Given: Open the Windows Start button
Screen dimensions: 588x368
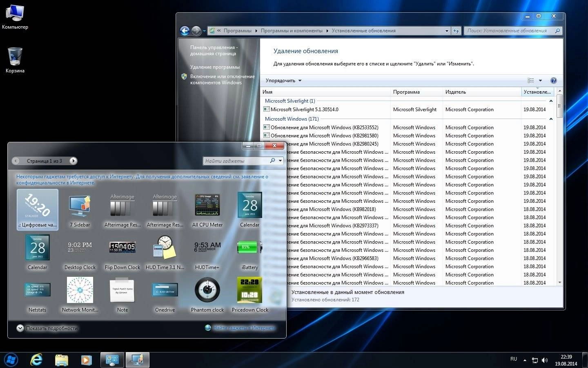Looking at the screenshot, I should (11, 360).
